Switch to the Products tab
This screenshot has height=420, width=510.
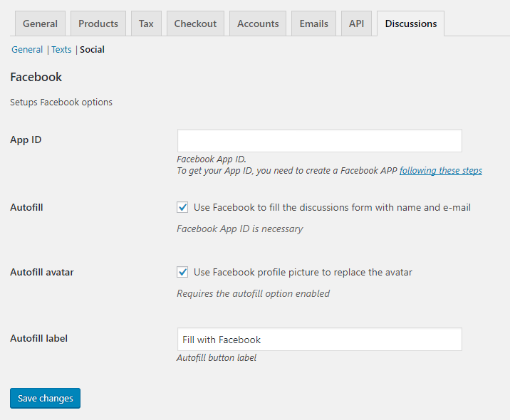(98, 23)
